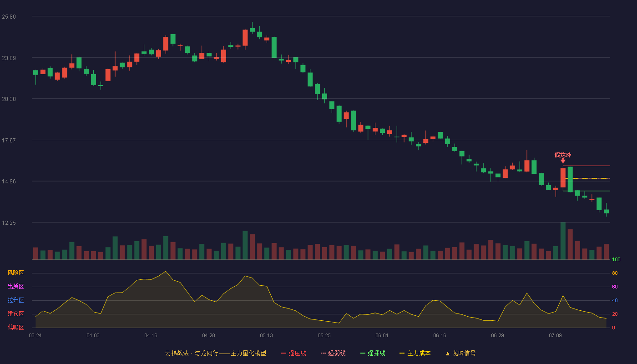This screenshot has height=364, width=637.
Task: Select the 风险区 zone label
Action: point(15,273)
